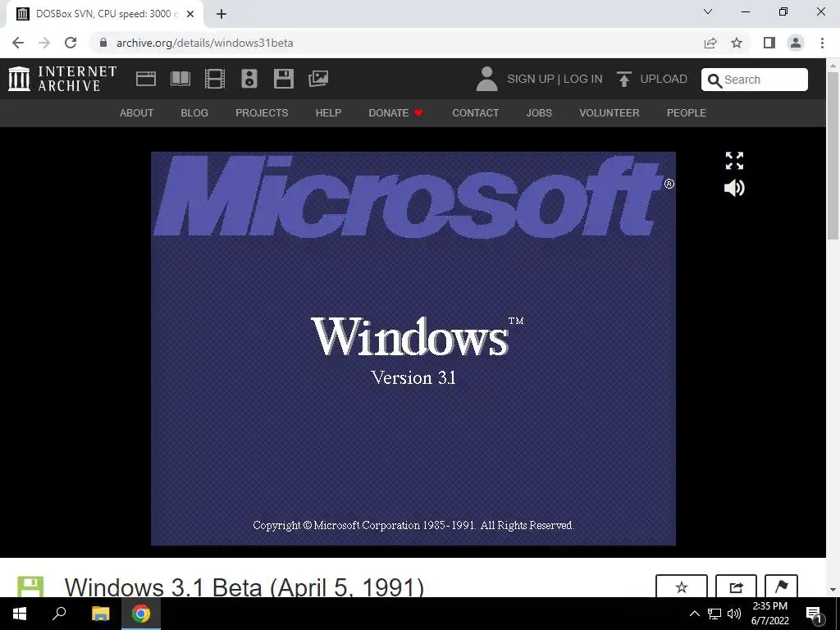Open the PEOPLE menu item
Viewport: 840px width, 630px height.
(687, 113)
